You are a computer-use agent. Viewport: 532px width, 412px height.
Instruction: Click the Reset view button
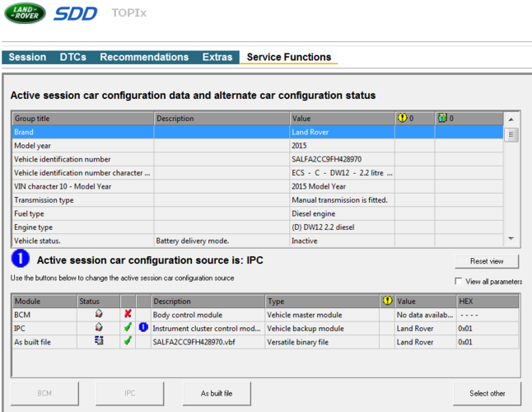pyautogui.click(x=487, y=261)
